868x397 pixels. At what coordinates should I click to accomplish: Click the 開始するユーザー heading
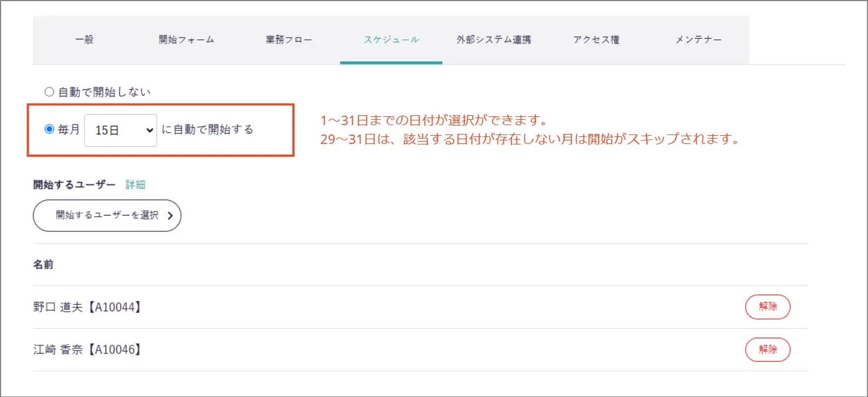coord(75,184)
